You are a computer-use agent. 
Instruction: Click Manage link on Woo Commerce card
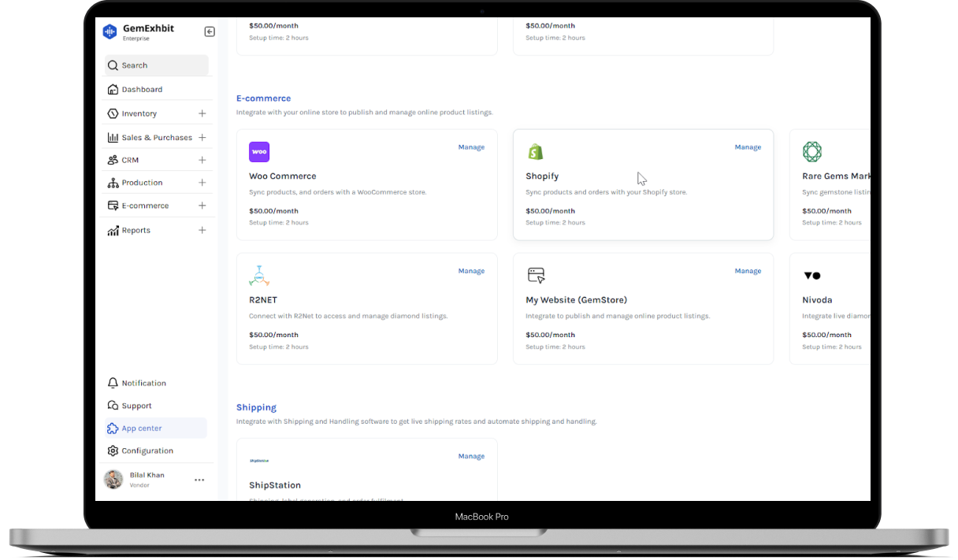pos(471,147)
